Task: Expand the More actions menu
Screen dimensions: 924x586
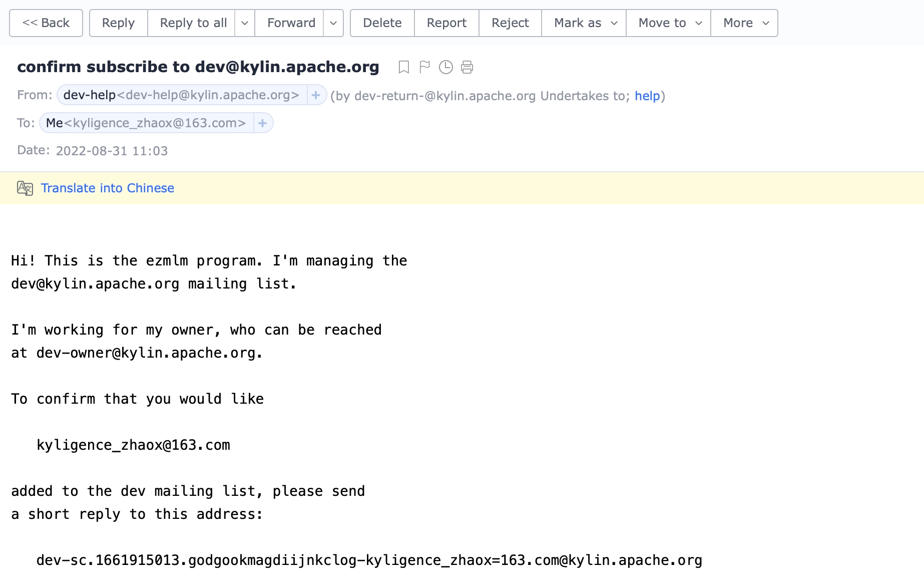Action: (x=744, y=23)
